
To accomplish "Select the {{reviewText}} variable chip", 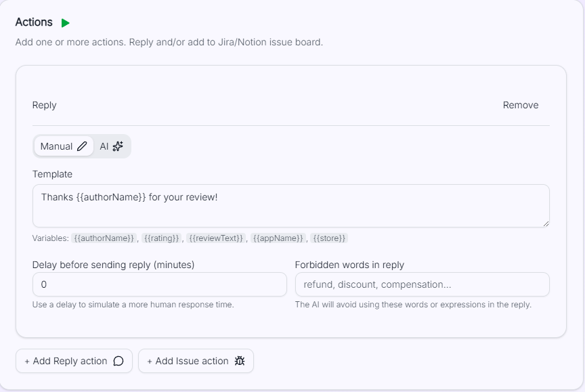I will coord(216,238).
